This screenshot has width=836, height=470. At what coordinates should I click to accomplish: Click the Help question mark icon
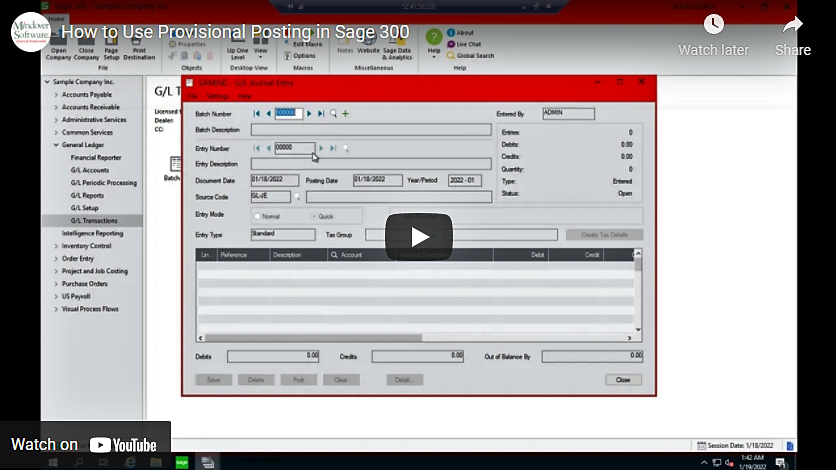tap(434, 37)
